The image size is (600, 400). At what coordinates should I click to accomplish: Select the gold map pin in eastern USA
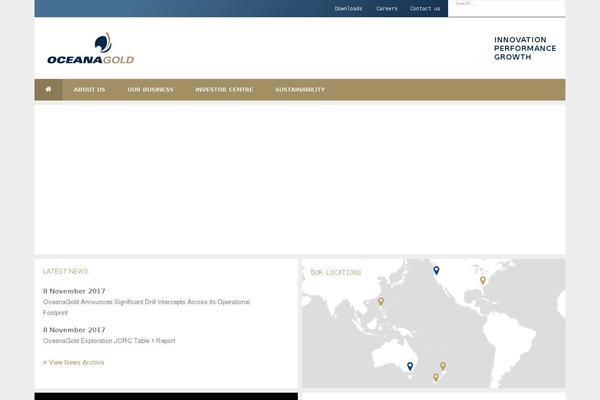click(483, 281)
